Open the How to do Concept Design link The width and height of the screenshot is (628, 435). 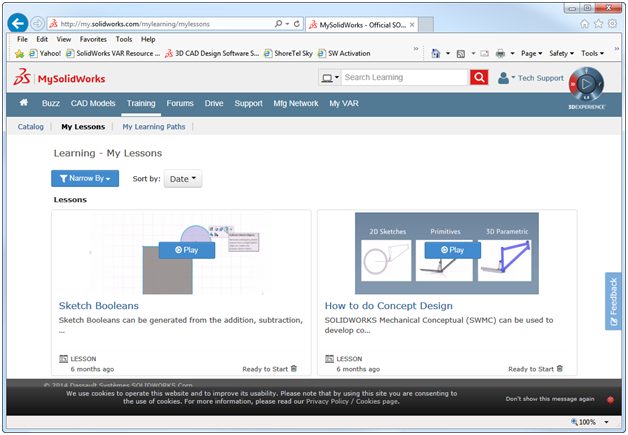tap(388, 306)
